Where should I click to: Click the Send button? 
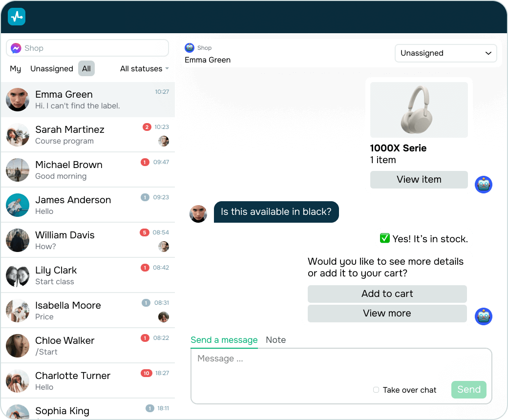[469, 390]
